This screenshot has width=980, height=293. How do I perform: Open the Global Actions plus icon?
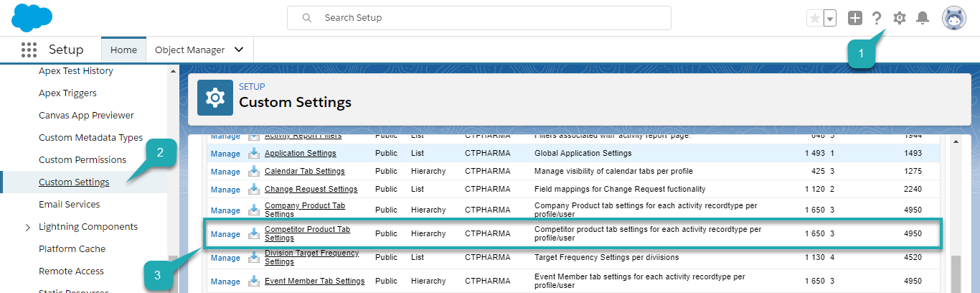(x=854, y=18)
